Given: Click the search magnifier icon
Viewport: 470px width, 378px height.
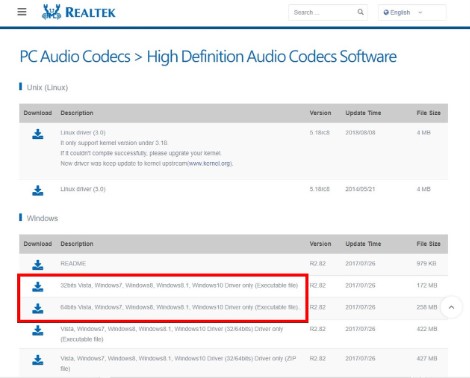Looking at the screenshot, I should [360, 12].
